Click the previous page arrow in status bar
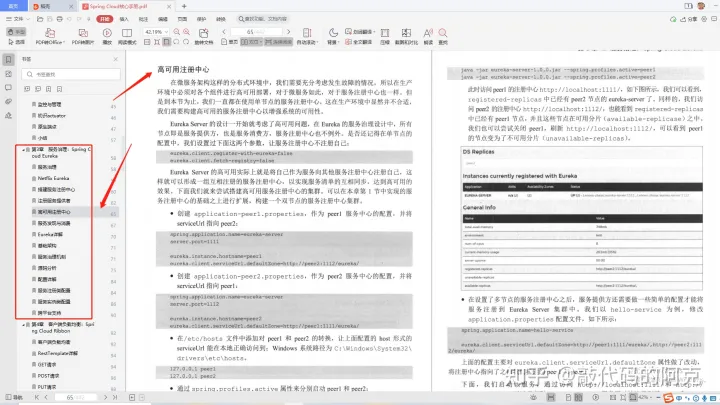Screen dimensions: 720x405 tap(46, 397)
